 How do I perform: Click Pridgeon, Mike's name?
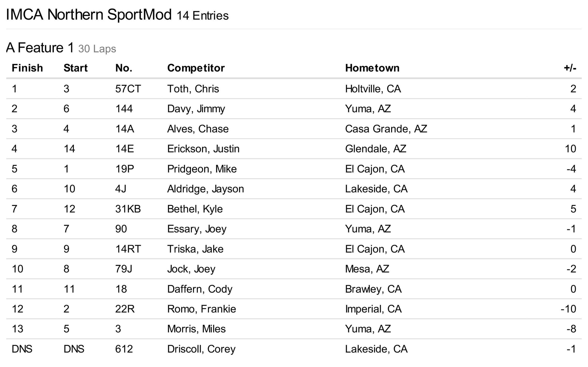coord(202,169)
